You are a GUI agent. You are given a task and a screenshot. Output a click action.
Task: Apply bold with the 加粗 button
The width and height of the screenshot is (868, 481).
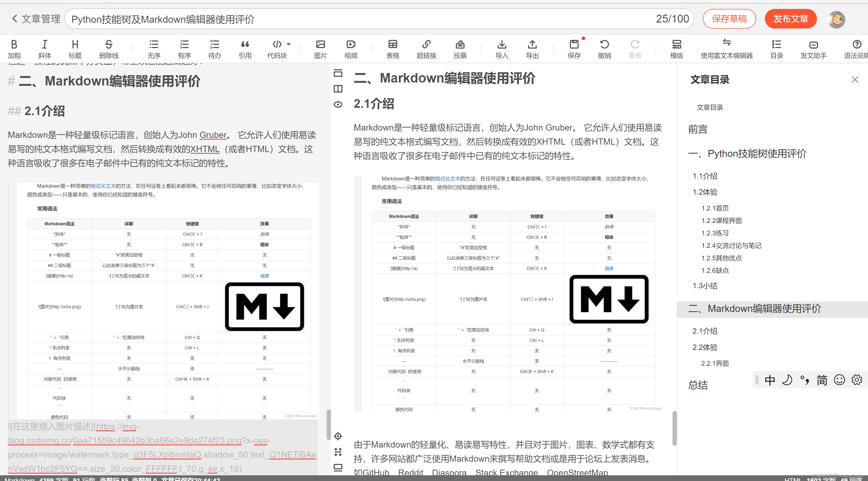click(x=14, y=49)
